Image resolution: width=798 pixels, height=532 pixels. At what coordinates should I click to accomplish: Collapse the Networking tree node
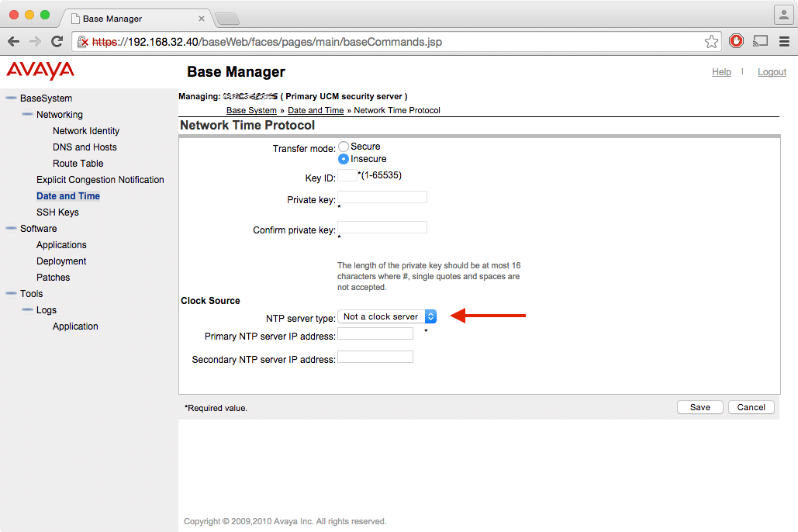coord(27,114)
